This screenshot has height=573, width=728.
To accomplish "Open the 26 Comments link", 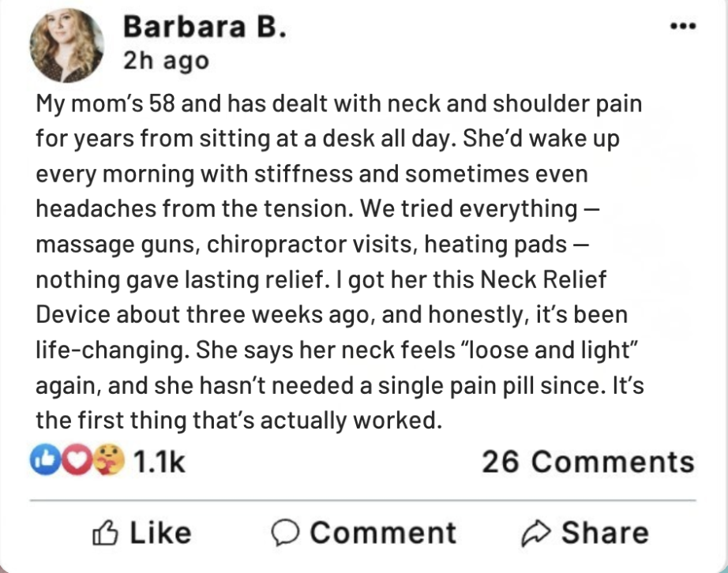I will point(587,462).
